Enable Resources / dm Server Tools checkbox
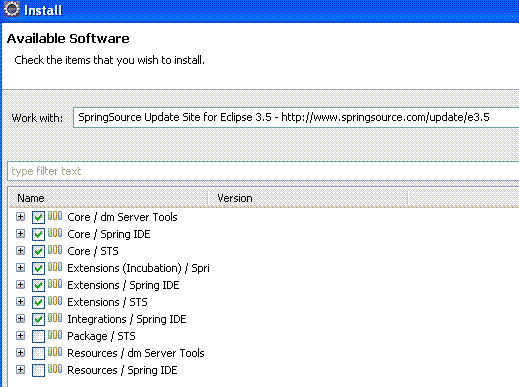Screen dimensions: 519x387 click(x=38, y=354)
